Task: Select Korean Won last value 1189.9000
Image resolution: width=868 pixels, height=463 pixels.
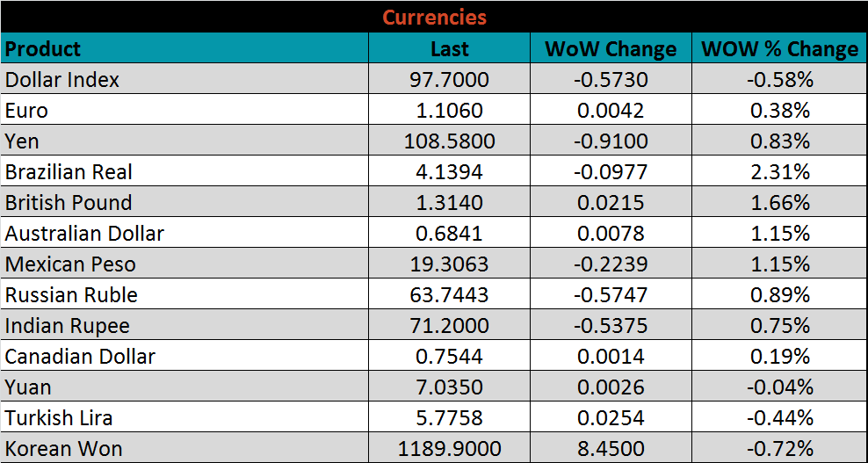Action: click(449, 449)
